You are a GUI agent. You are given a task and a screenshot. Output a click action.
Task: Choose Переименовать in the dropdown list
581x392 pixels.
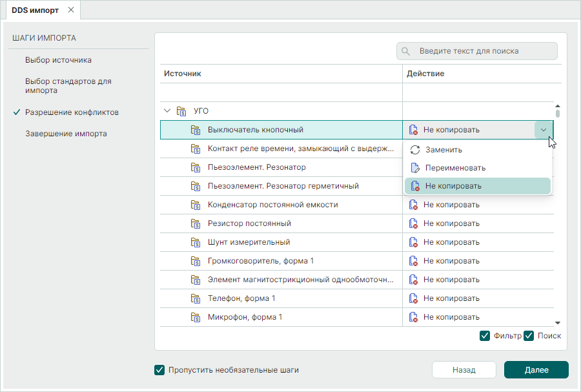455,168
